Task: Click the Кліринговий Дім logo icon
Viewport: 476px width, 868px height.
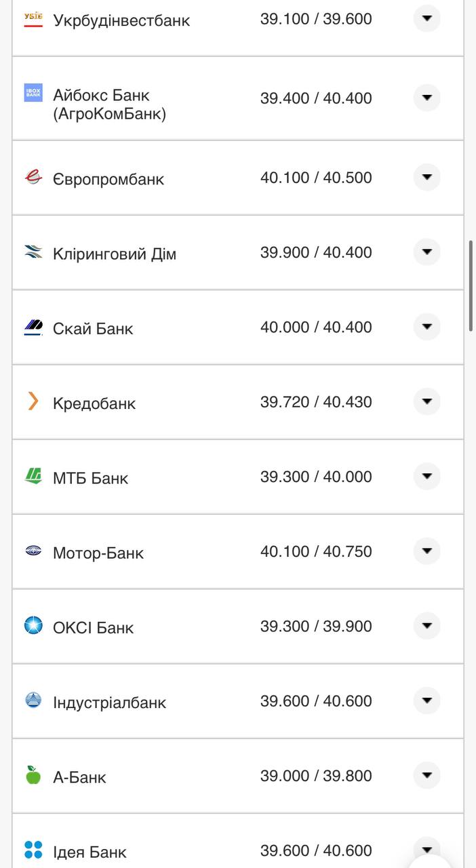Action: [x=33, y=253]
